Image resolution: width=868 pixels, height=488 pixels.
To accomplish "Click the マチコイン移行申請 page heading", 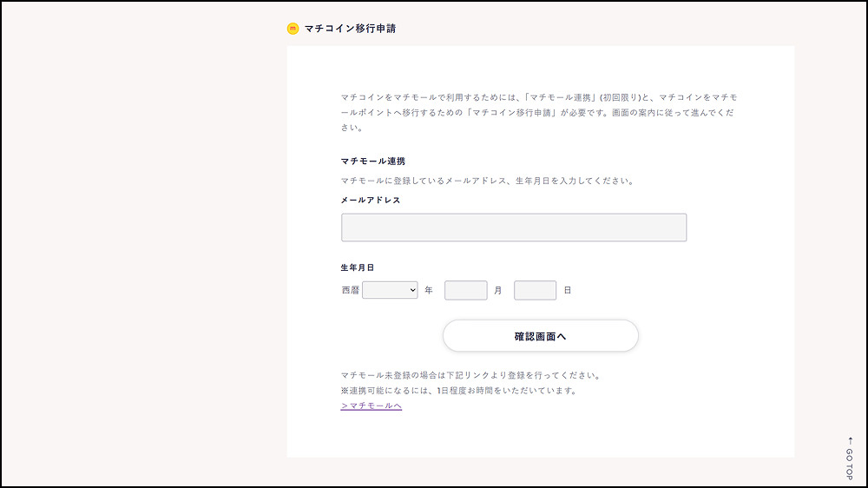I will point(350,29).
